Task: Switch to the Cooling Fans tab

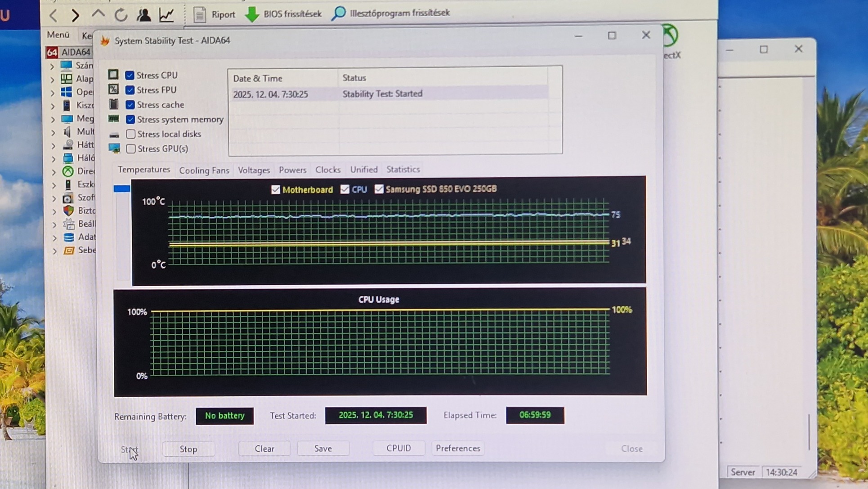Action: pyautogui.click(x=204, y=170)
